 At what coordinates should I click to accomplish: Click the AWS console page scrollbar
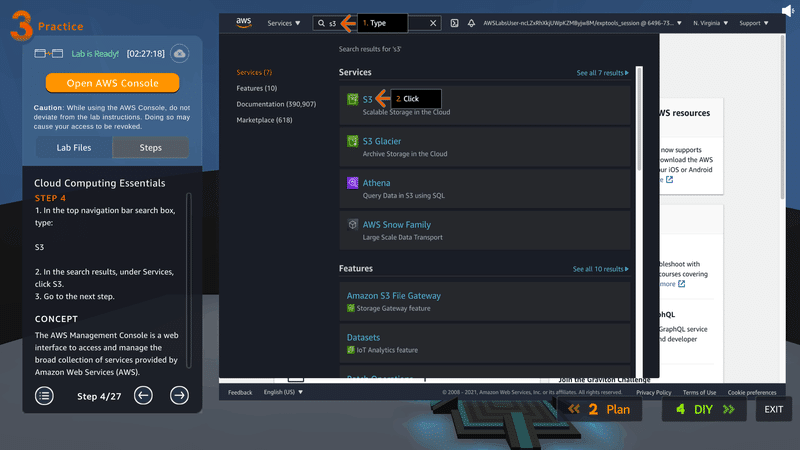click(782, 117)
